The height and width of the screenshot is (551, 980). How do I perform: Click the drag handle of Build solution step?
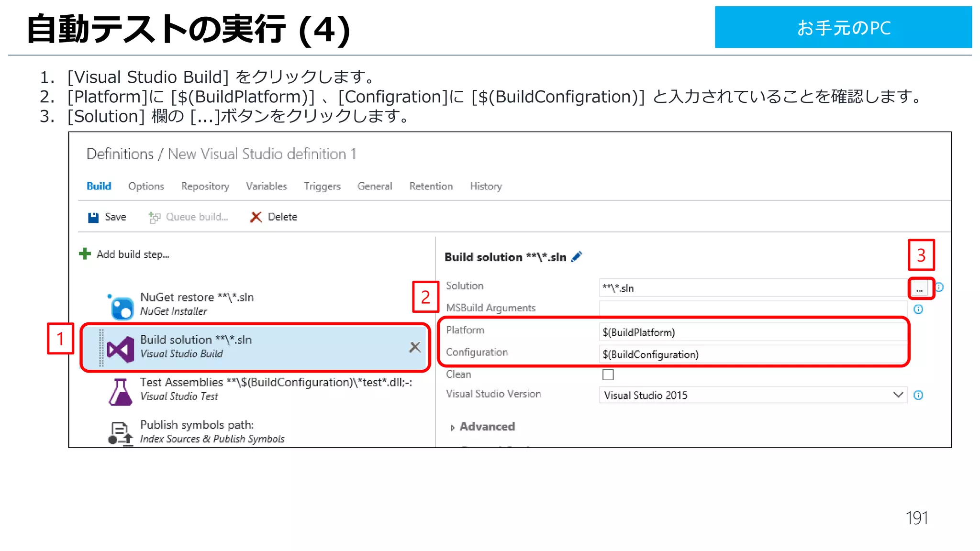coord(101,348)
